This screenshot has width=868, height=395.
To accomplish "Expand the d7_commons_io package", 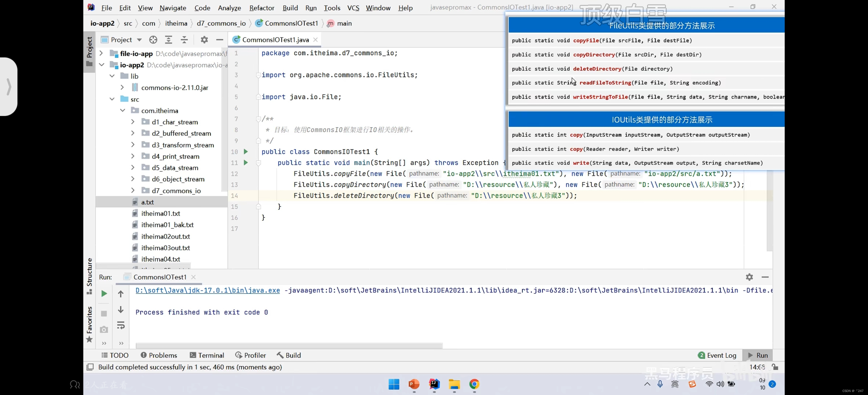I will click(133, 191).
